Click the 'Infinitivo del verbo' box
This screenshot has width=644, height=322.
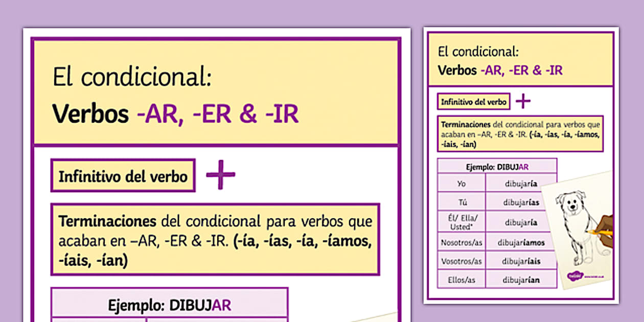click(x=123, y=175)
